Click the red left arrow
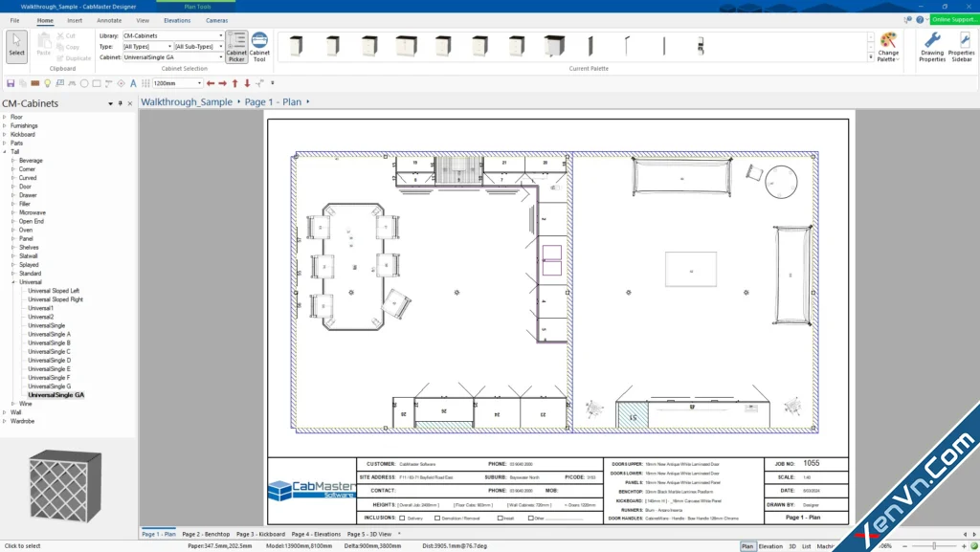 click(211, 83)
